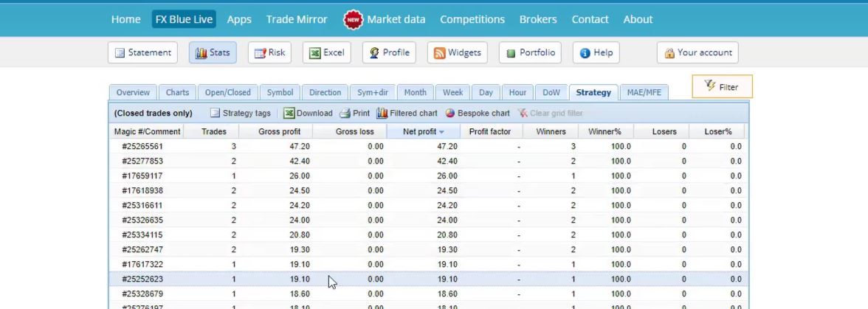Click Strategy tags in grid toolbar
This screenshot has width=868, height=309.
pyautogui.click(x=240, y=114)
